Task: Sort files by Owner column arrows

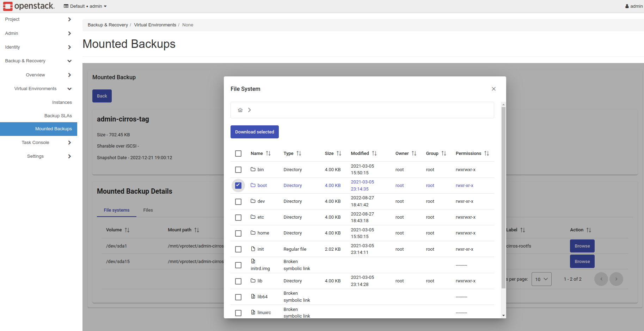Action: [x=414, y=154]
